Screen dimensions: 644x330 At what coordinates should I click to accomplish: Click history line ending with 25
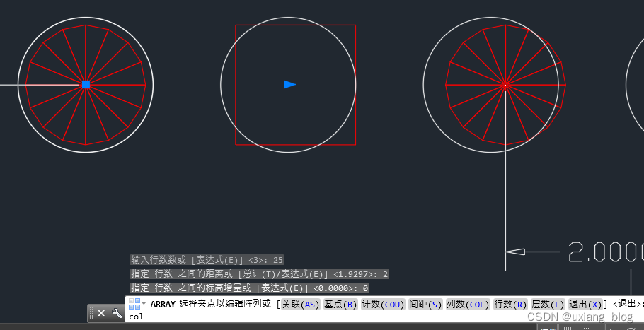pos(207,260)
